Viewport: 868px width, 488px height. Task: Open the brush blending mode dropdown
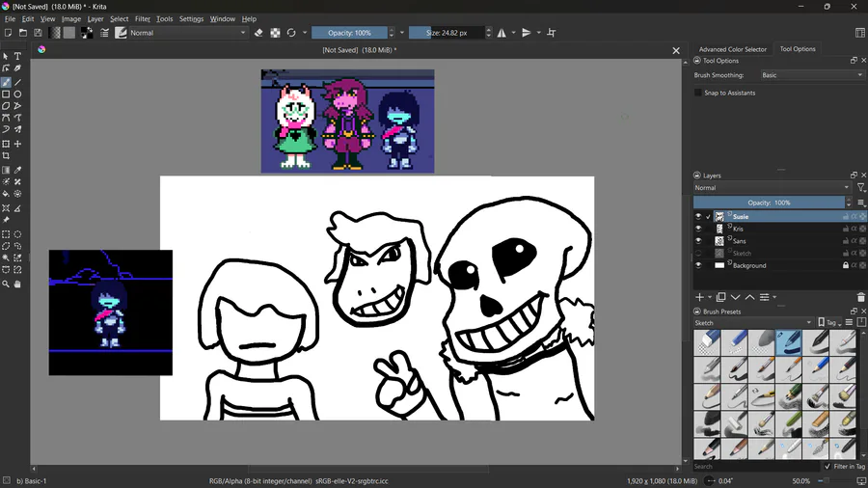188,33
